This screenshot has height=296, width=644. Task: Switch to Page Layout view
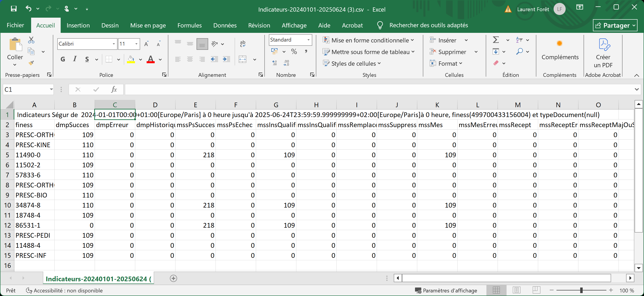pos(516,290)
